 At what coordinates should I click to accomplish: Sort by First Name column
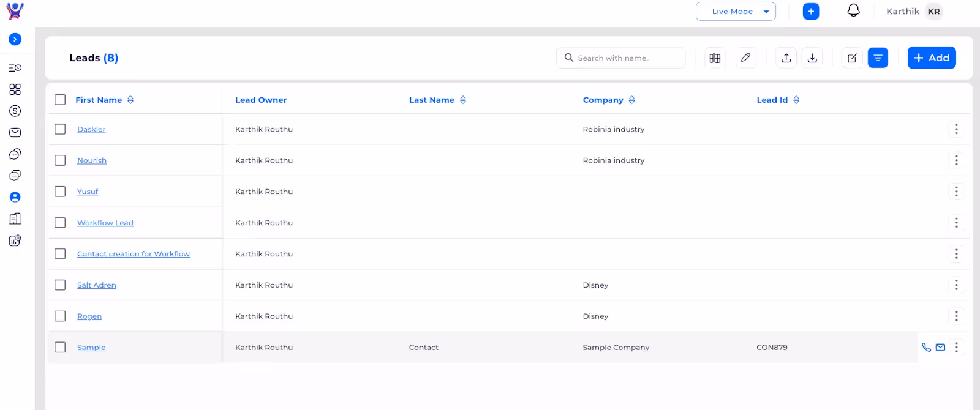click(x=130, y=100)
